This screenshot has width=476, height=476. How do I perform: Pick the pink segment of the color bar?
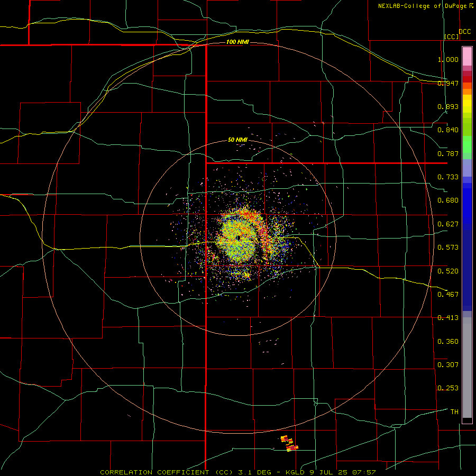tap(467, 57)
